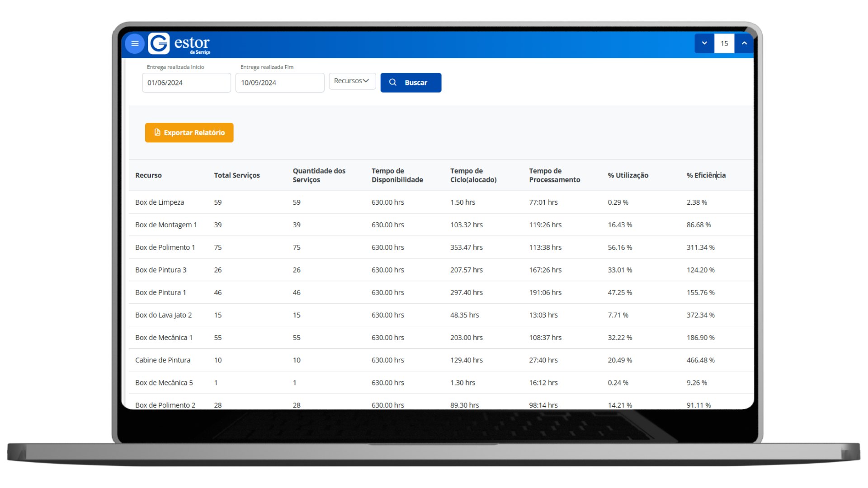
Task: Click the PDF icon in the export button
Action: point(157,132)
